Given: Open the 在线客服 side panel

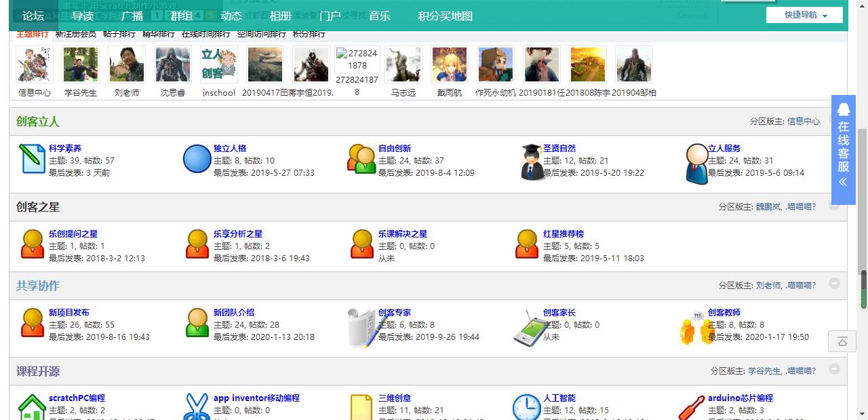Looking at the screenshot, I should coord(843,149).
